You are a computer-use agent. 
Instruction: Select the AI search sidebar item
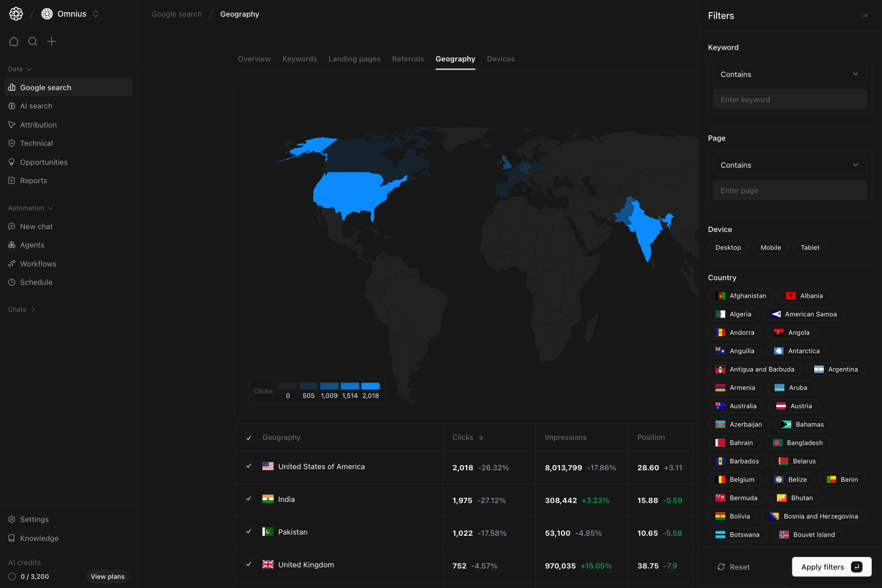click(x=36, y=106)
